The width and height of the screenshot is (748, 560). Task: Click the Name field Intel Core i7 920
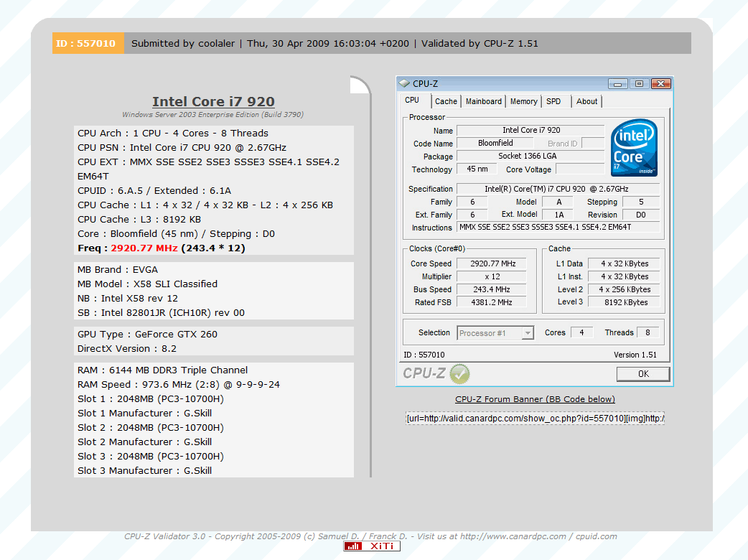point(531,130)
